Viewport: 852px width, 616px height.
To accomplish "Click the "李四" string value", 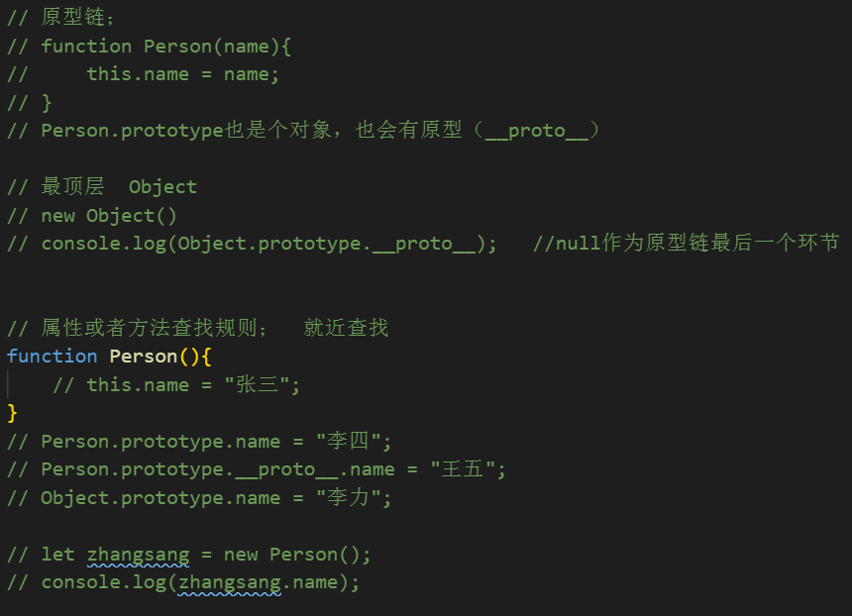I will pos(354,441).
